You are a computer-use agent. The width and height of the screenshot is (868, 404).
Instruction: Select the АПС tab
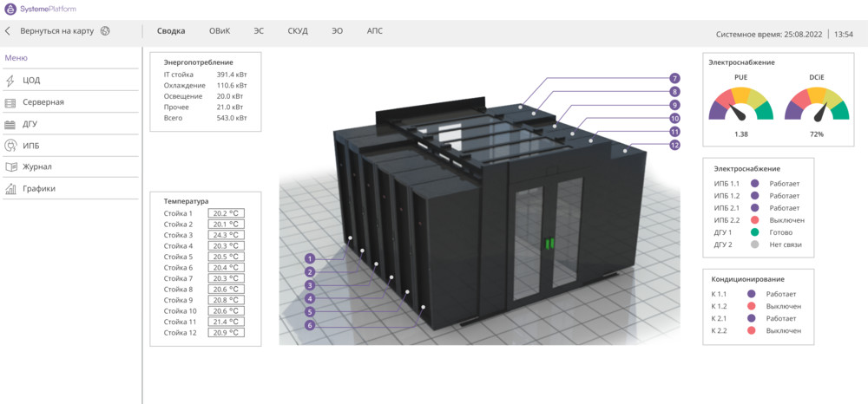click(x=374, y=31)
